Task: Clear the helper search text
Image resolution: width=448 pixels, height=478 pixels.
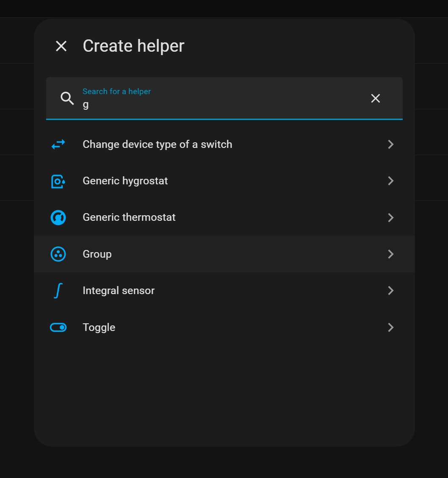Action: click(375, 98)
